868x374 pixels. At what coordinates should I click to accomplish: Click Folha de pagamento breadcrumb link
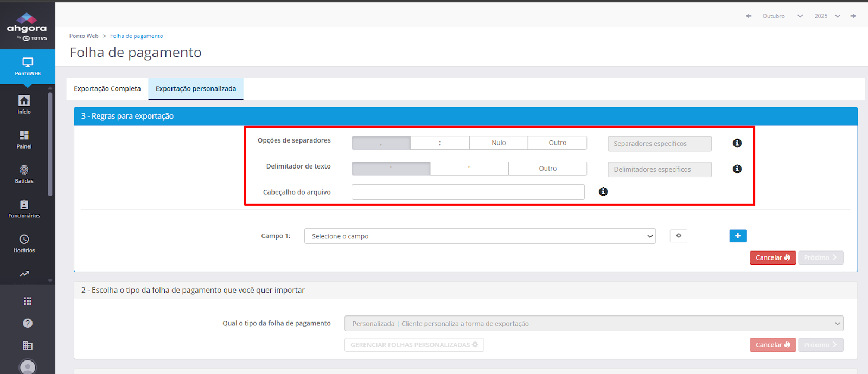point(137,36)
